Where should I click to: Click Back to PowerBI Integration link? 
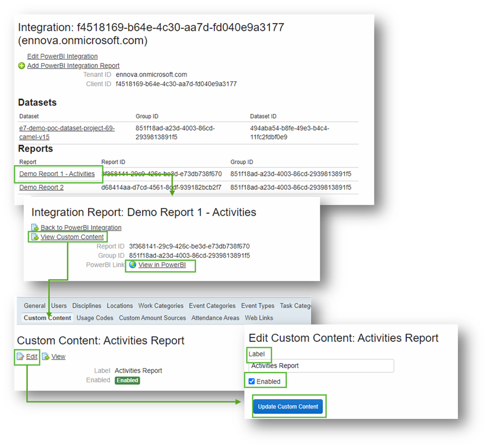click(x=81, y=228)
